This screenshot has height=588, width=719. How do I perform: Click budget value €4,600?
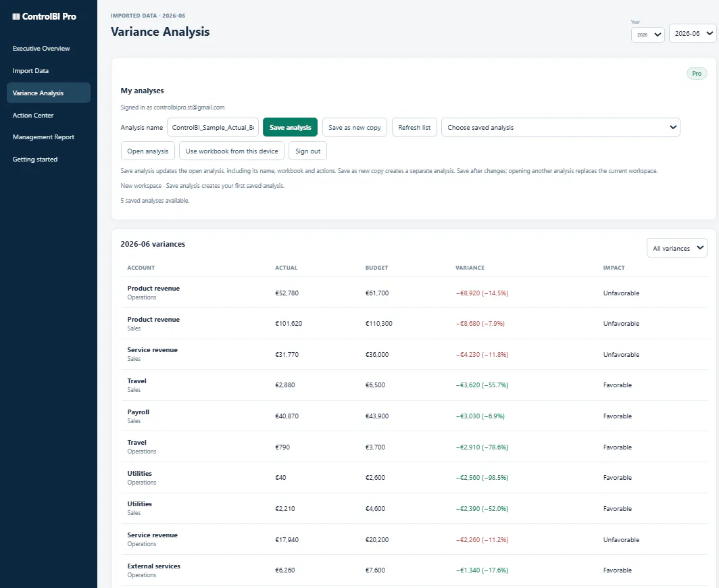click(375, 509)
